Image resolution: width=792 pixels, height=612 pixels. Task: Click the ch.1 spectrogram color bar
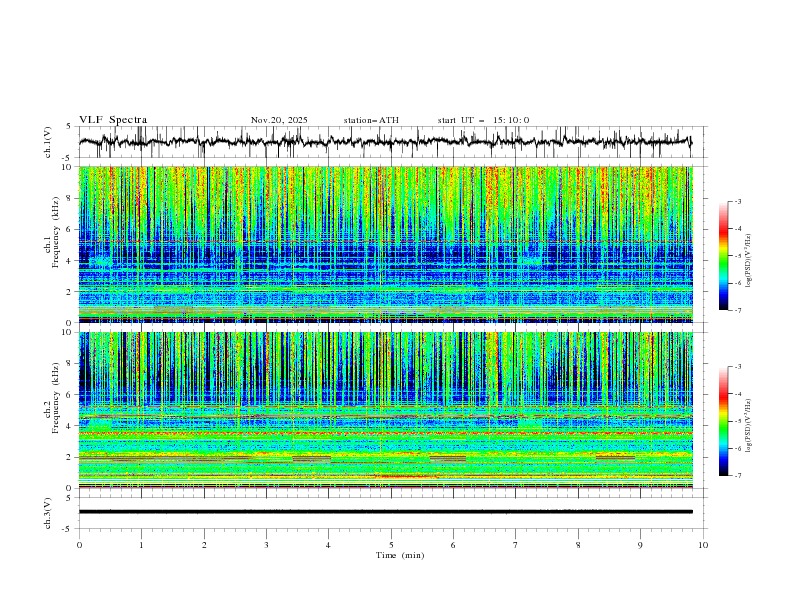click(723, 256)
